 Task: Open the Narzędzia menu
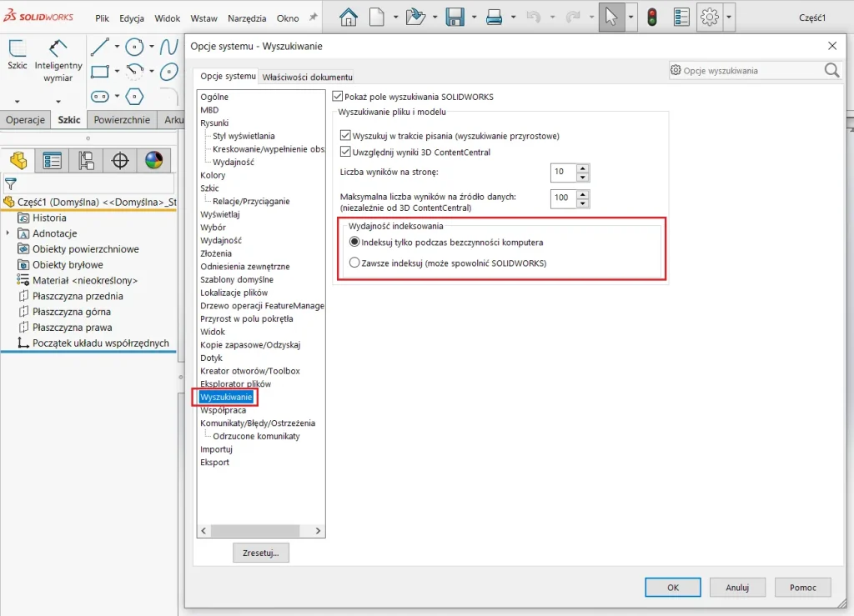[247, 18]
